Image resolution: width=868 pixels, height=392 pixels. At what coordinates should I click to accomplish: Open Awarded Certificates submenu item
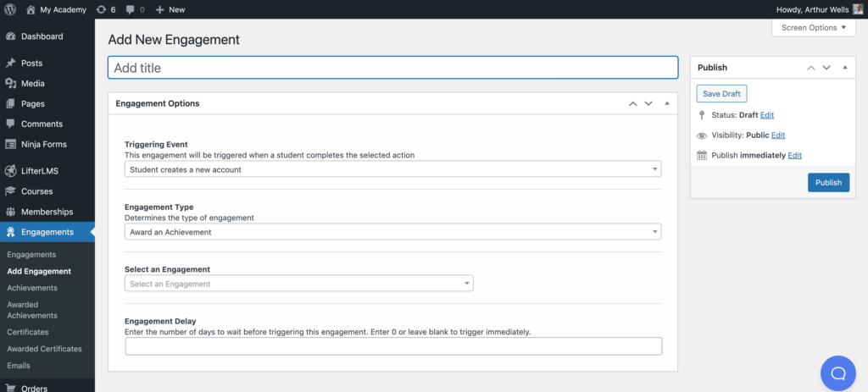(x=44, y=349)
